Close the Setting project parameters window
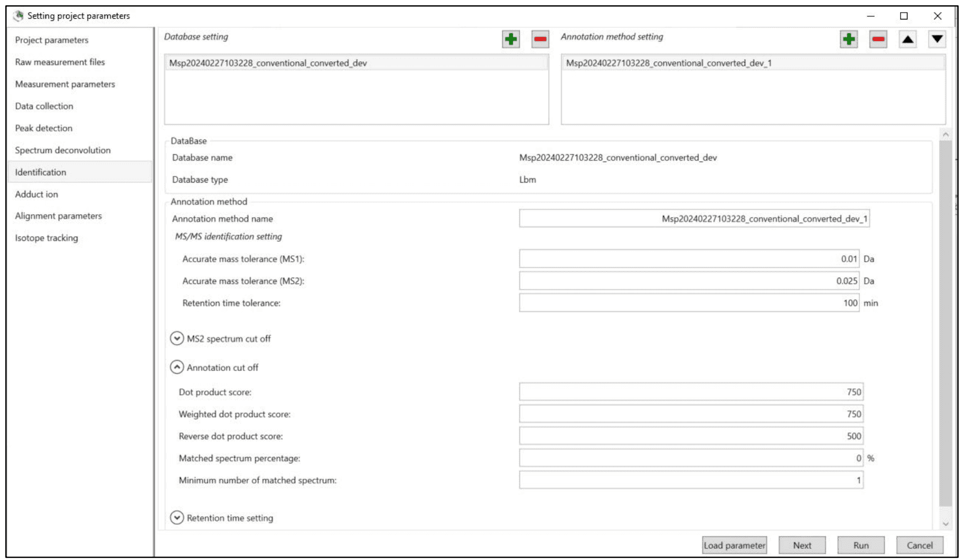Image resolution: width=965 pixels, height=560 pixels. (x=938, y=16)
